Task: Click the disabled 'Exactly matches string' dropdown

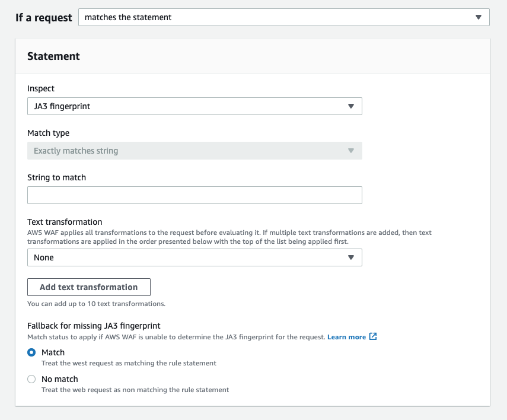Action: click(194, 151)
